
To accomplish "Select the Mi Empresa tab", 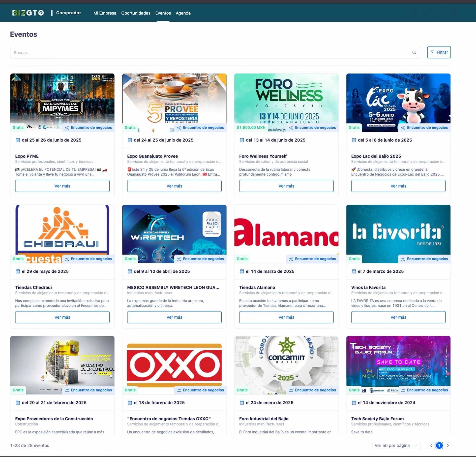I will click(x=105, y=13).
